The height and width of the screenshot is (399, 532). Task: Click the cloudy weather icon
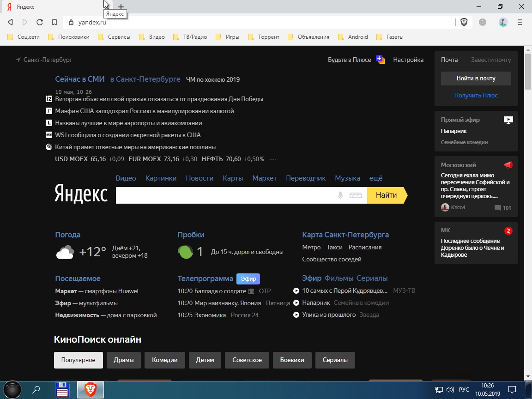pyautogui.click(x=65, y=252)
